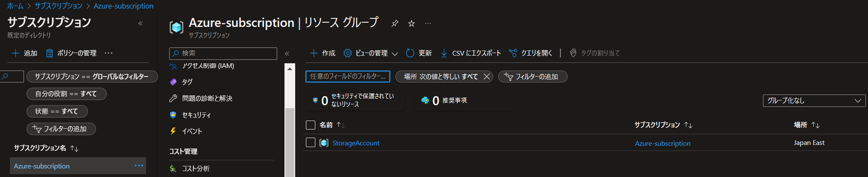Open the 自分の役割 == すべて filter
The width and height of the screenshot is (868, 177).
click(66, 94)
